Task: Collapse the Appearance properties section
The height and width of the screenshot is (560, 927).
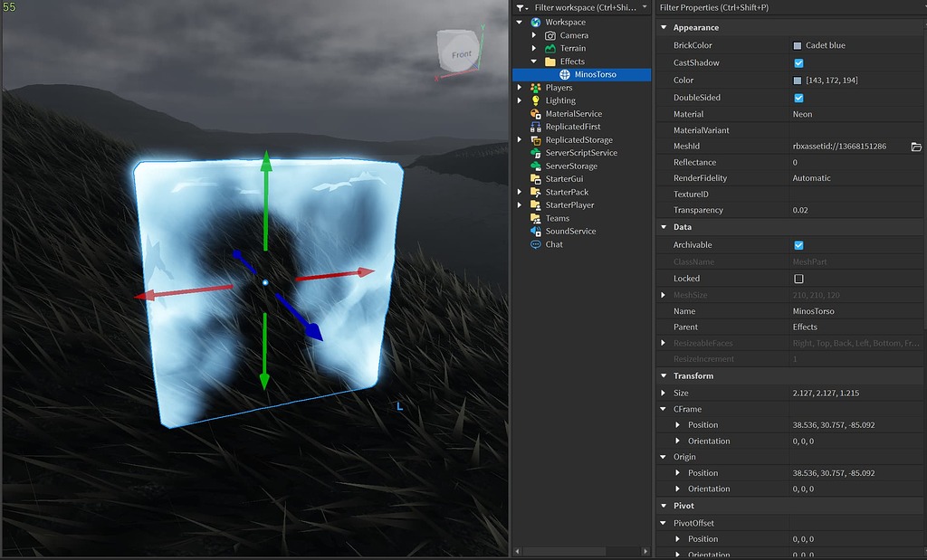Action: 665,26
